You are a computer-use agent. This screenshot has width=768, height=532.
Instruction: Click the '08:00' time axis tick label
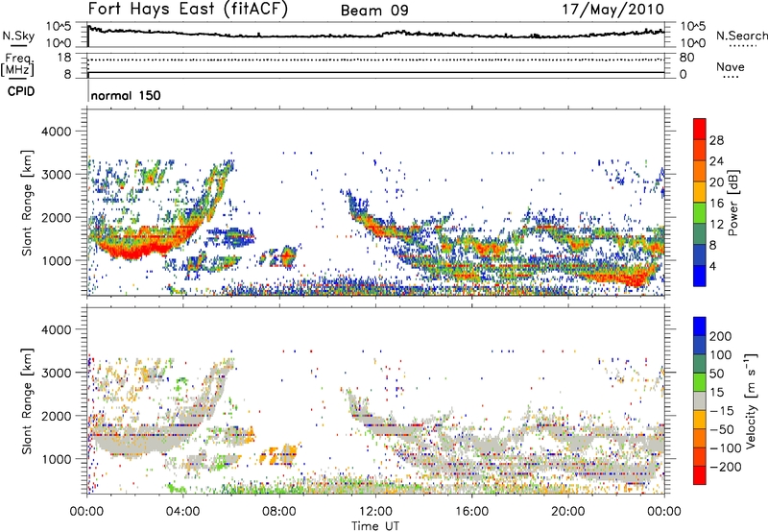point(278,512)
